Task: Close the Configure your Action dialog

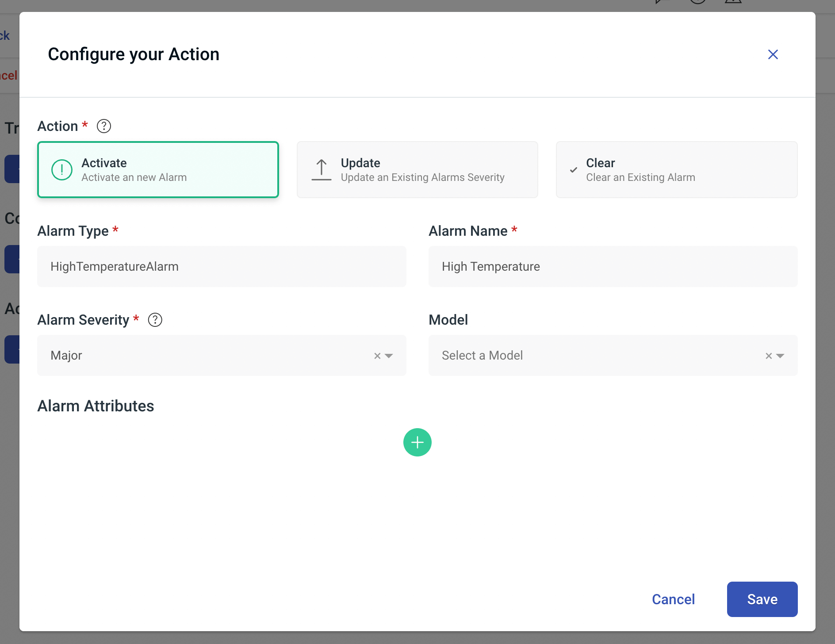Action: pyautogui.click(x=773, y=54)
